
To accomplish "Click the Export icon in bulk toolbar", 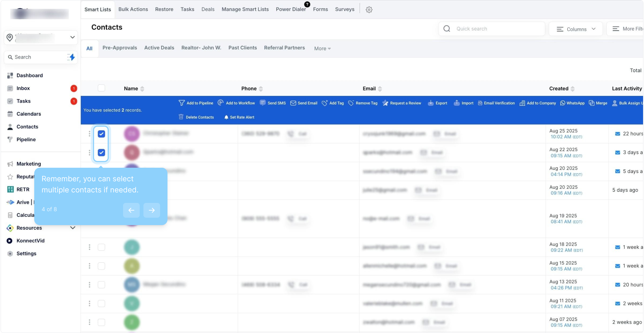I will (431, 103).
